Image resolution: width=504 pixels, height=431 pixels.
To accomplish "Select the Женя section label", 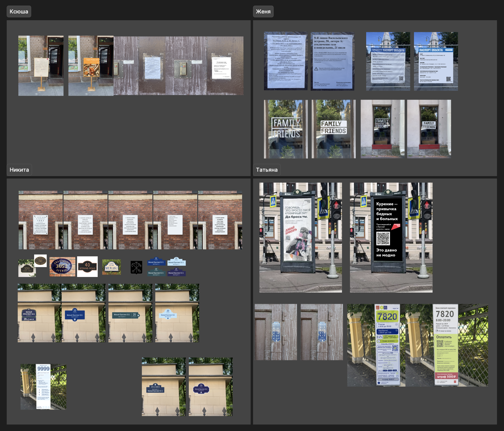I will coord(263,11).
